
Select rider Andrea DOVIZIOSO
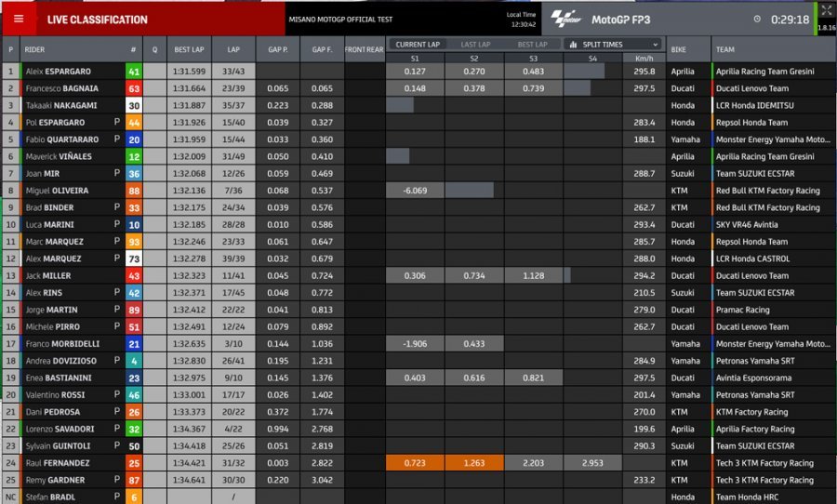(x=60, y=361)
